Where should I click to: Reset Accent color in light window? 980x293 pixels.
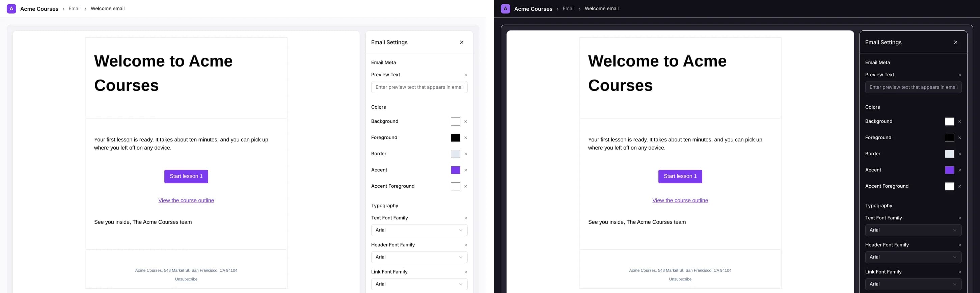point(466,170)
